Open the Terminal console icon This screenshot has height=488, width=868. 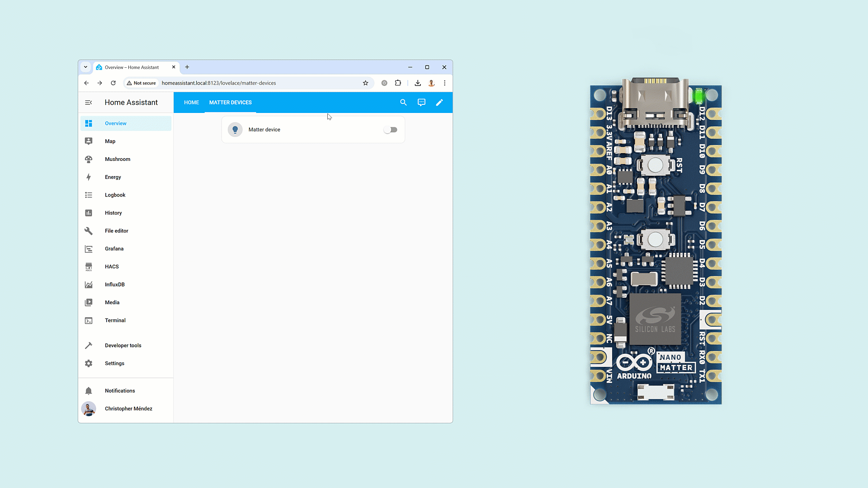(x=89, y=320)
